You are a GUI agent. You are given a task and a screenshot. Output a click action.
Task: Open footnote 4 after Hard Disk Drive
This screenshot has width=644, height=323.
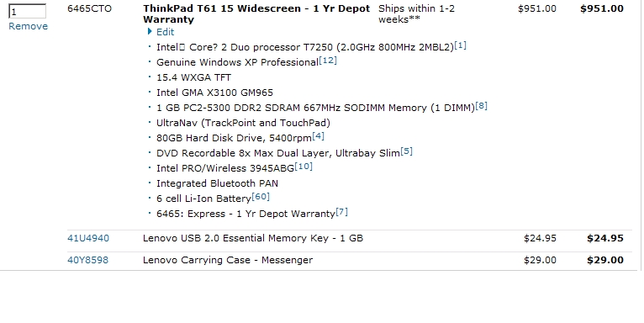coord(318,136)
